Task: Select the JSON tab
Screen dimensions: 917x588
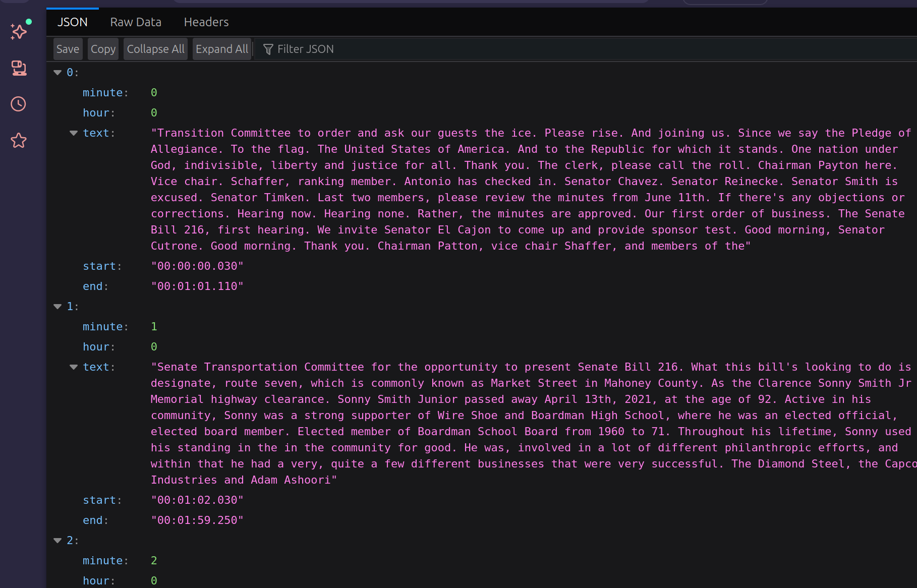Action: tap(72, 22)
